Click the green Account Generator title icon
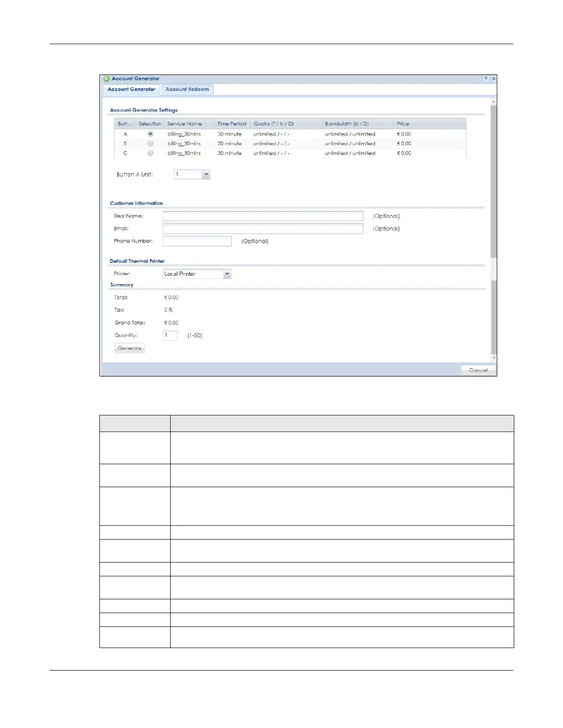 [107, 79]
